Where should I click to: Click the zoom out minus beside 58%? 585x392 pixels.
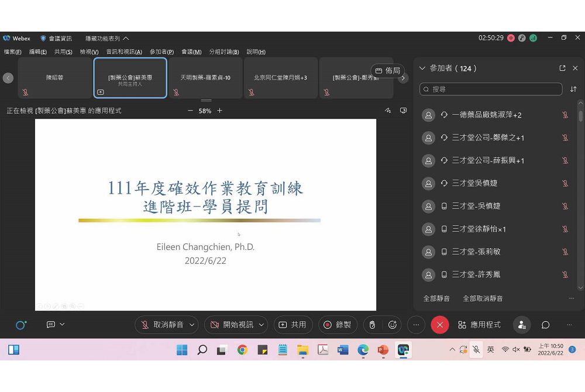click(190, 111)
